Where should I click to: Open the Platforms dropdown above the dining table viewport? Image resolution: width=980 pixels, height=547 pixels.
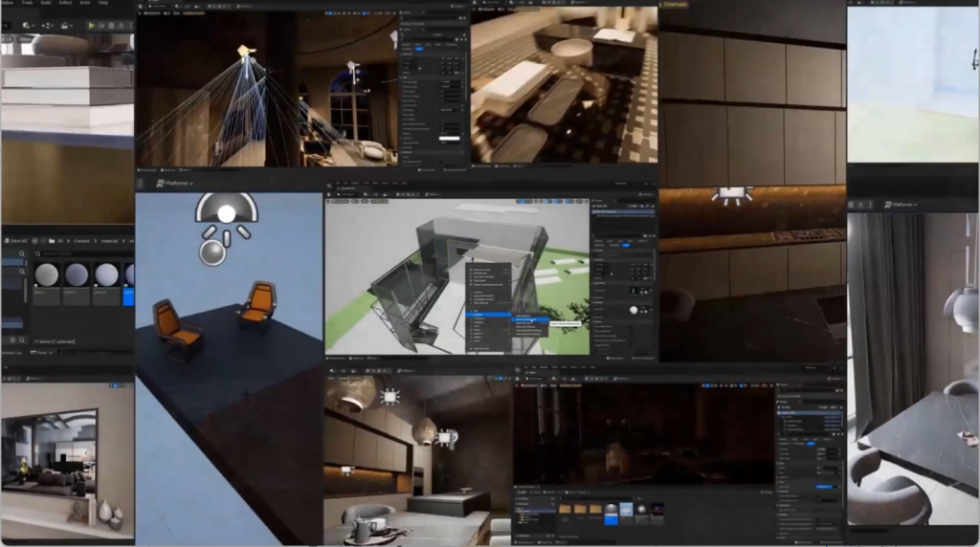click(902, 205)
